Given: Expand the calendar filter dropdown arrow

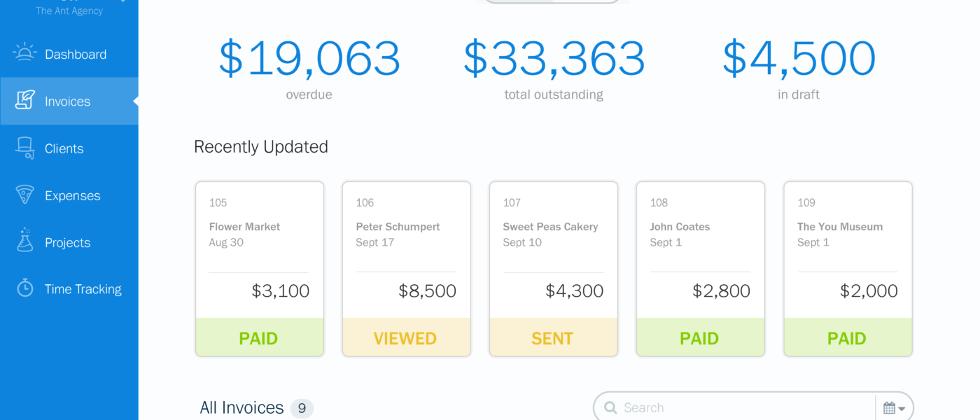Looking at the screenshot, I should (x=902, y=409).
